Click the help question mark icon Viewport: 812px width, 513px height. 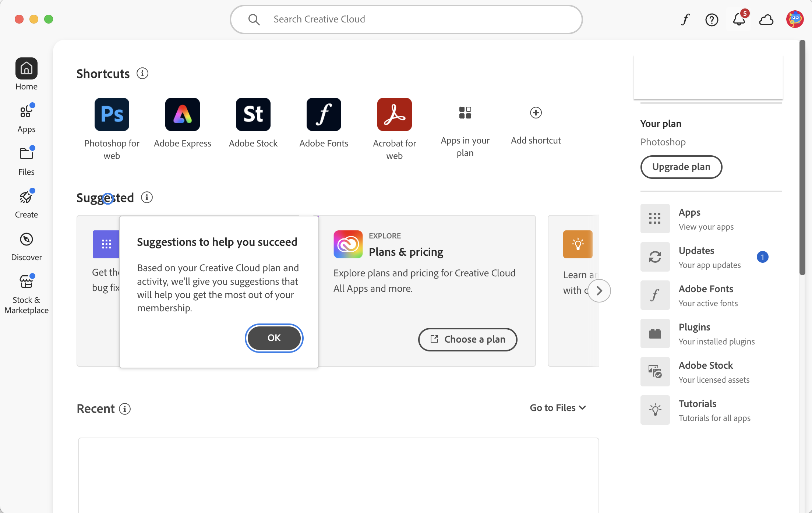(x=712, y=20)
